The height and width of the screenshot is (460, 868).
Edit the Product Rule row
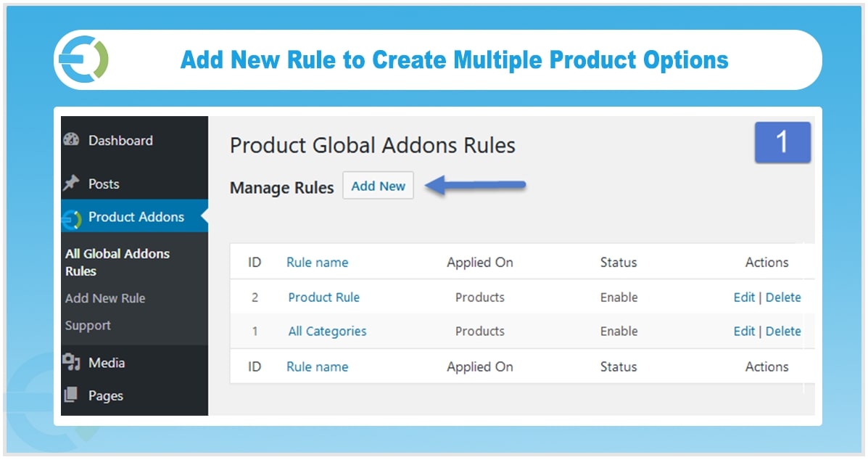pos(744,297)
